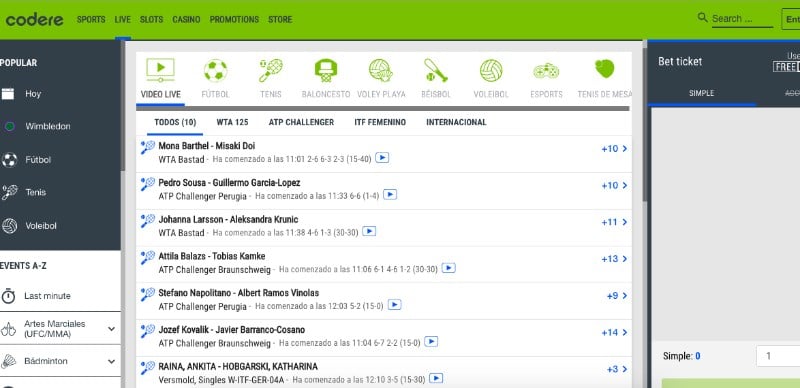Viewport: 800px width, 388px height.
Task: Click the Last minute stopwatch icon
Action: pyautogui.click(x=8, y=296)
